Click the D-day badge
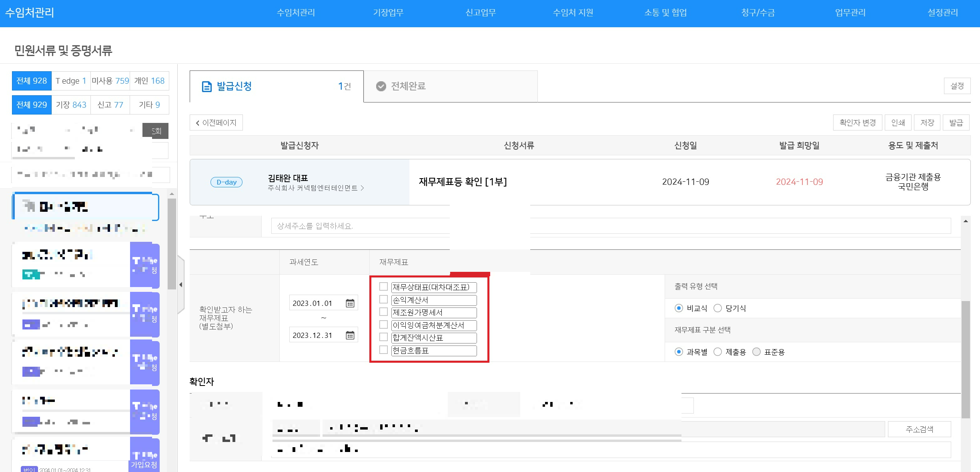 (x=226, y=182)
